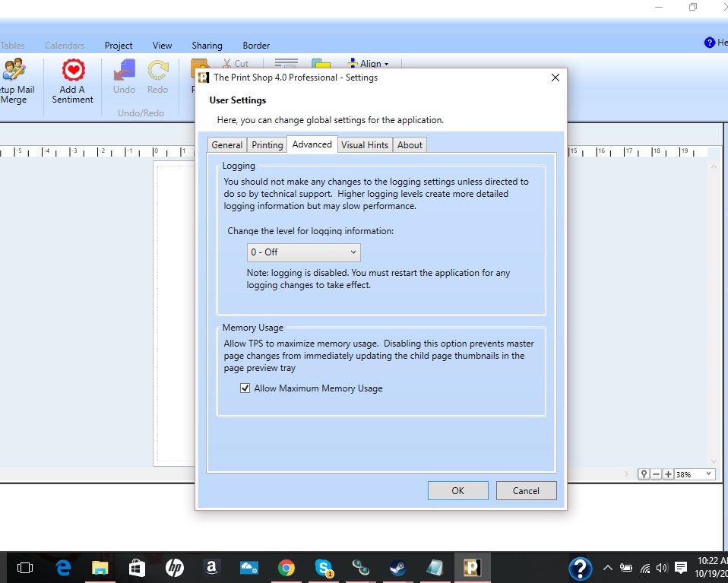Click the volume speaker tray icon
The image size is (728, 583).
coord(662,568)
